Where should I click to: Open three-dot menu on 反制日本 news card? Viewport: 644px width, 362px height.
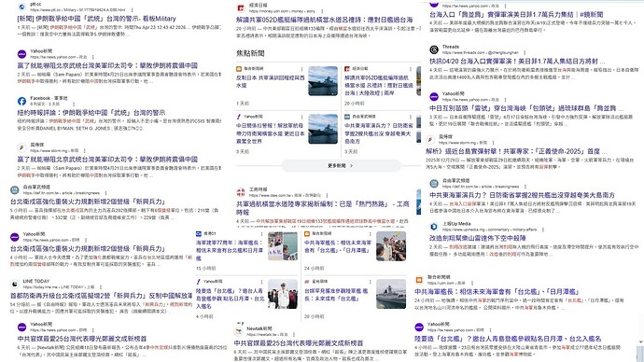[x=301, y=69]
